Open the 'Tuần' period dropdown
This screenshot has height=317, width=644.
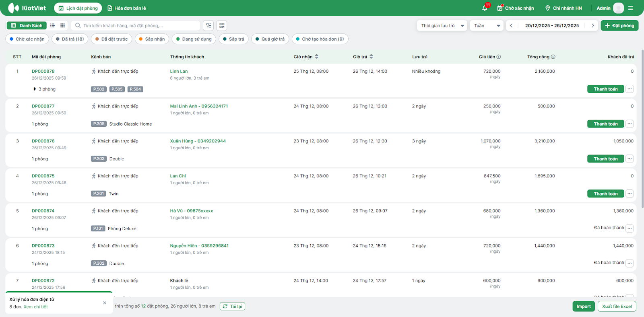[x=487, y=26]
